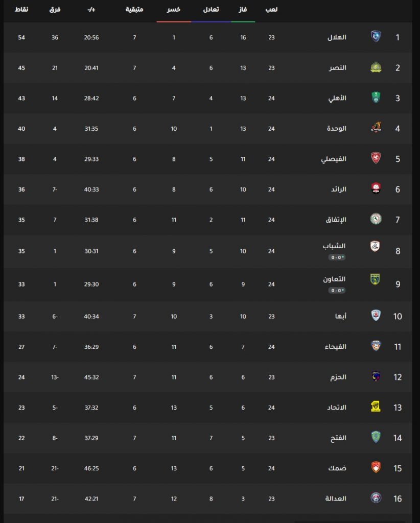Sort by the فاز wins column header
This screenshot has height=523, width=420.
tap(243, 10)
